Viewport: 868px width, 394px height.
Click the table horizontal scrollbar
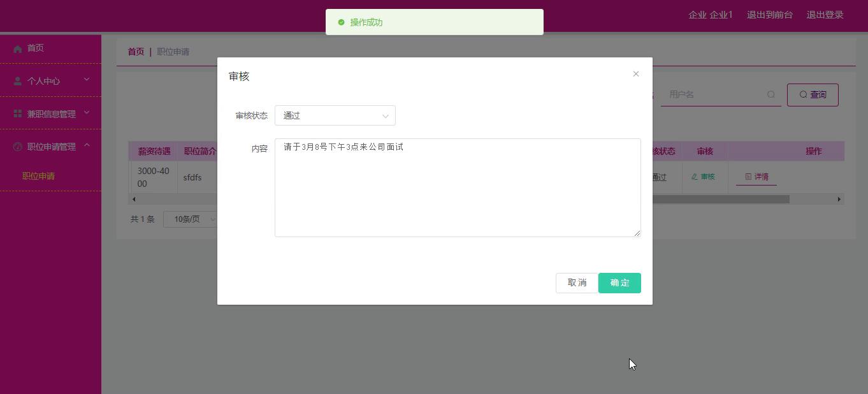point(720,199)
